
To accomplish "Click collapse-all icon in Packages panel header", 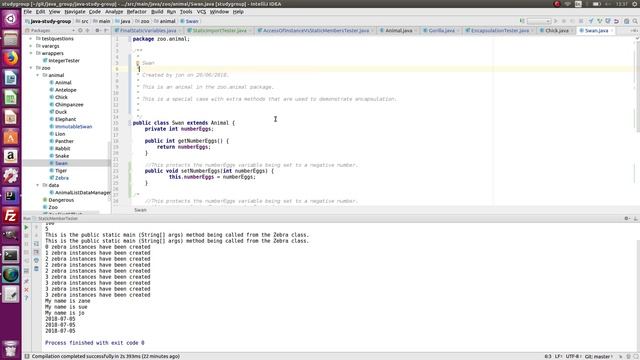I will pos(87,31).
